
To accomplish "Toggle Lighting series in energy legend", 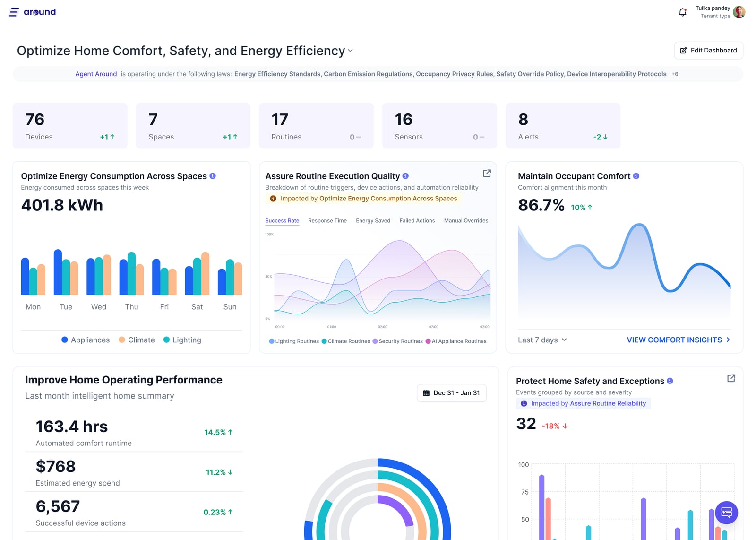I will [x=182, y=340].
